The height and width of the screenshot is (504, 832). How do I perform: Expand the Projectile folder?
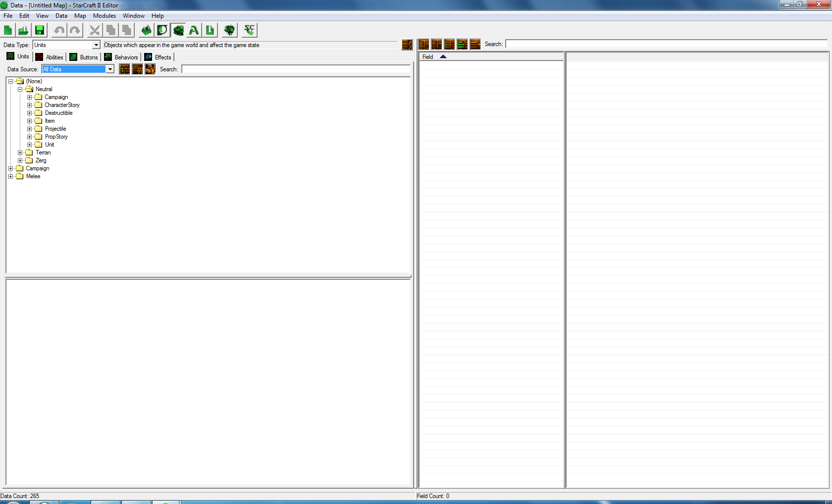pyautogui.click(x=29, y=129)
